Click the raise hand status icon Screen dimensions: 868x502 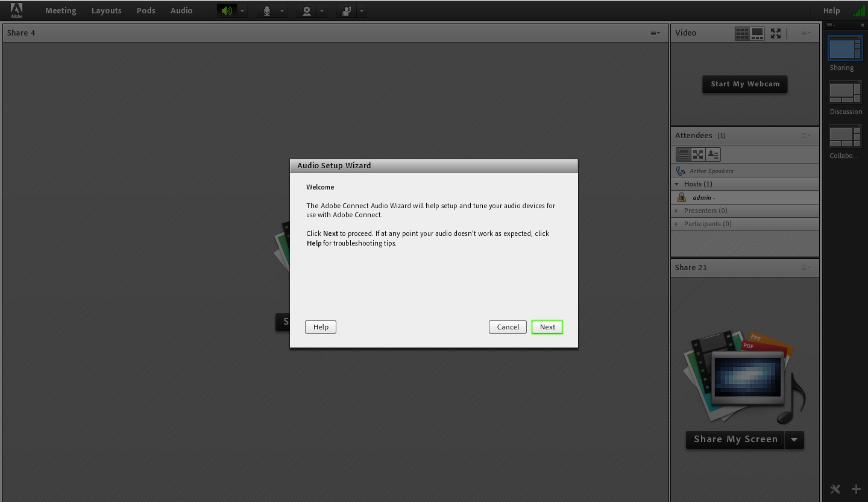pyautogui.click(x=347, y=11)
